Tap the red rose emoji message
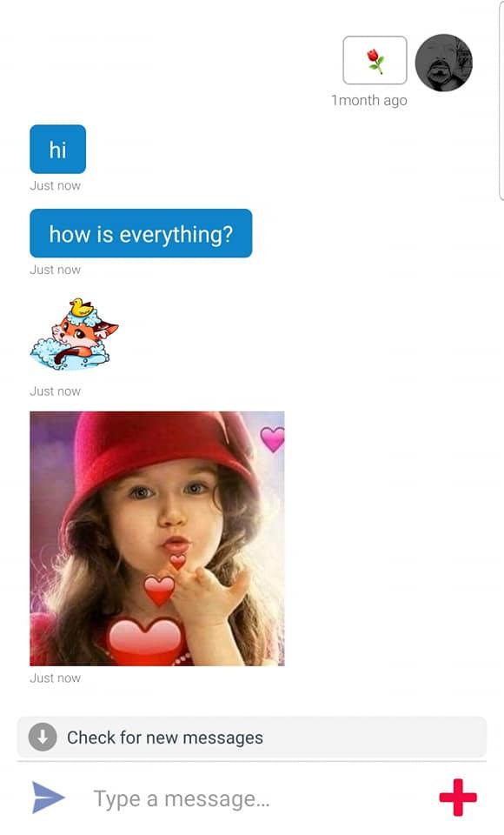504x835 pixels. coord(375,60)
